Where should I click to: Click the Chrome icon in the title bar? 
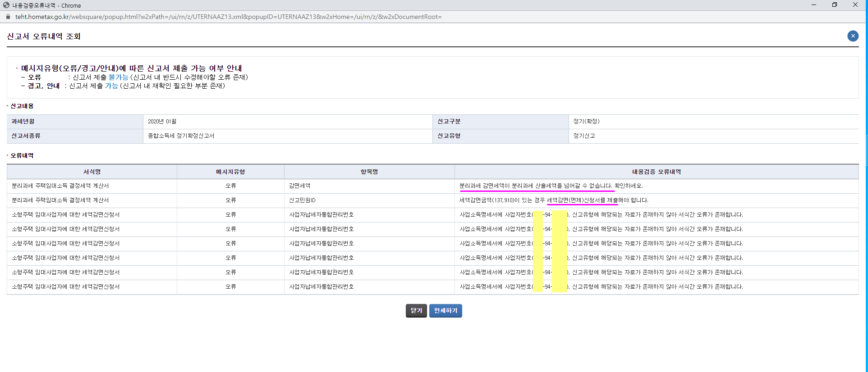click(x=6, y=5)
